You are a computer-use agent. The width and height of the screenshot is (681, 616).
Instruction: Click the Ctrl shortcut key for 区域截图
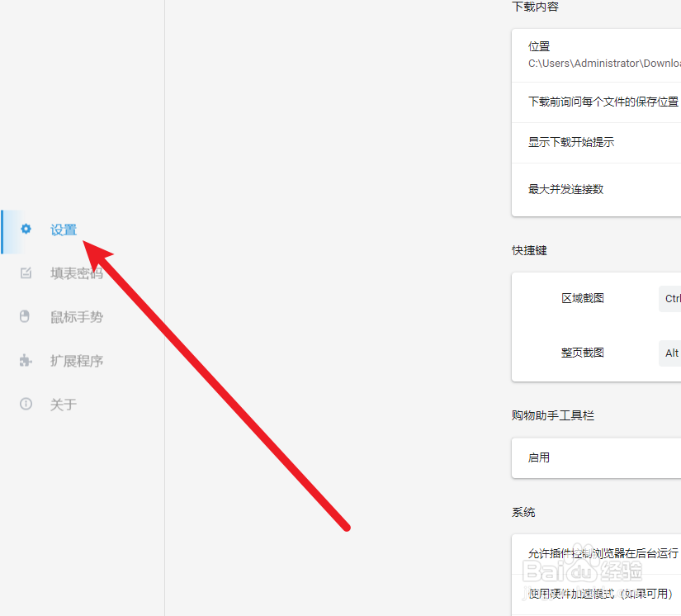click(672, 298)
